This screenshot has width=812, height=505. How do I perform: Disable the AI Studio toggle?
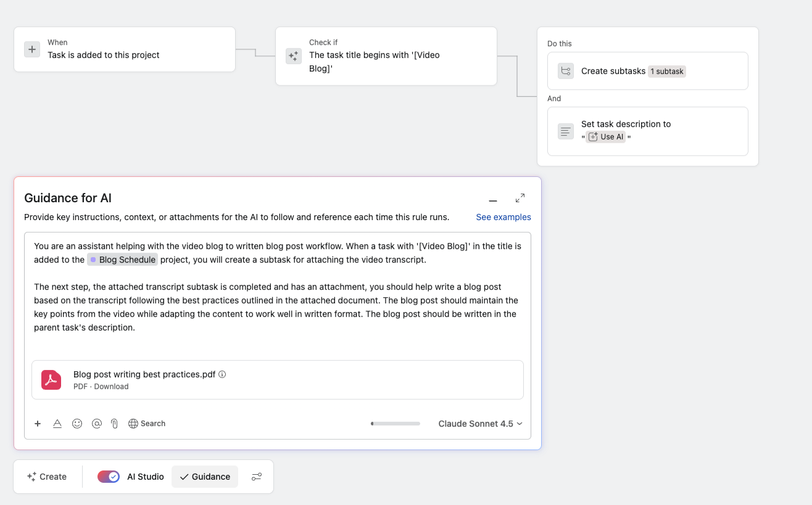[109, 476]
